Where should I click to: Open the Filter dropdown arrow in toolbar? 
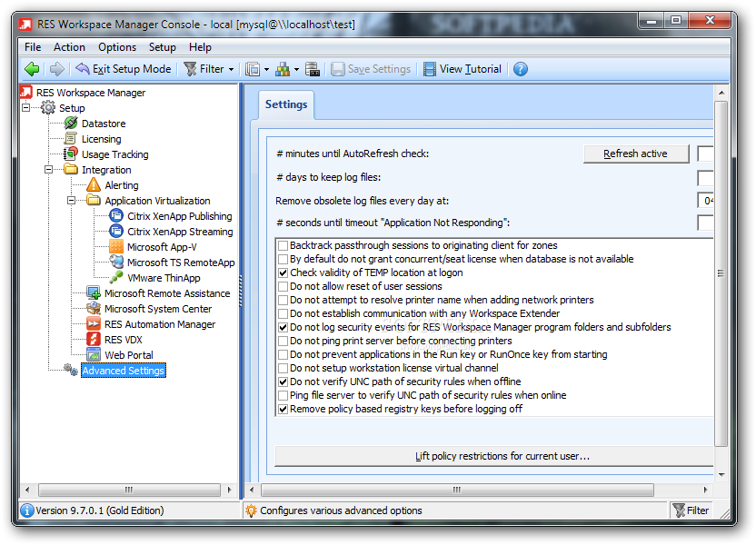point(232,69)
